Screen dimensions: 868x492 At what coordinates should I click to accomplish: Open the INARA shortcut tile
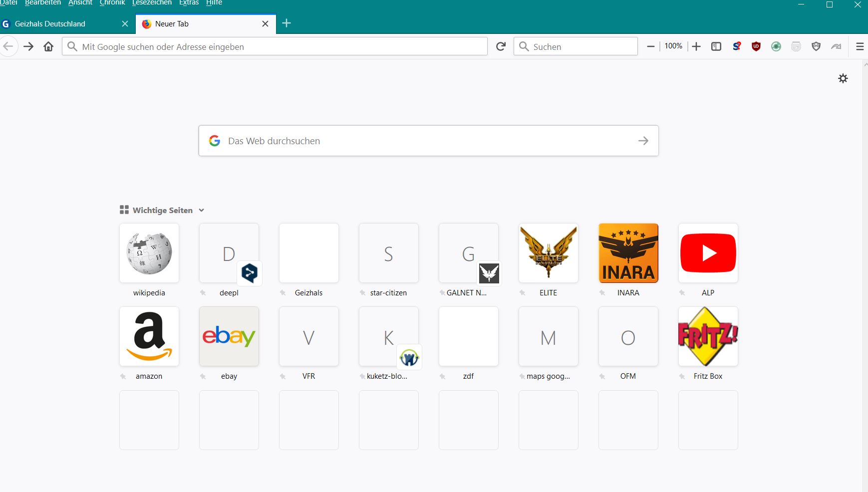(628, 253)
